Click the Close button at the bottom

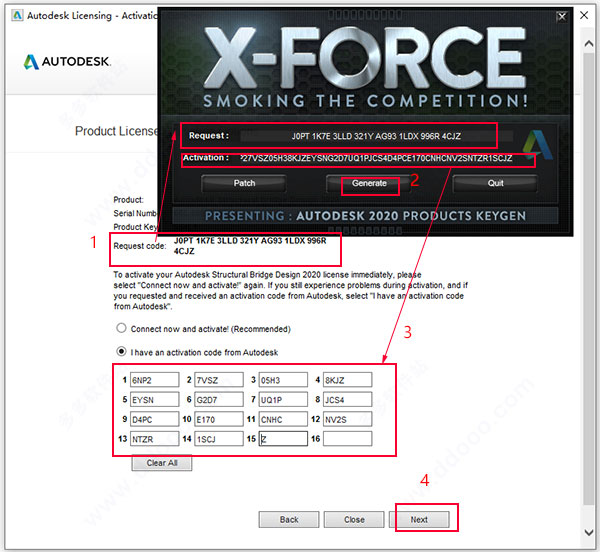click(354, 519)
